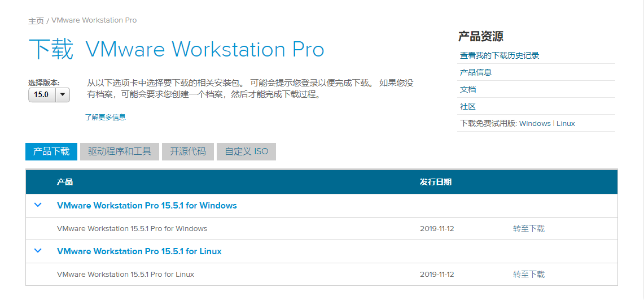
Task: Open the version selector dropdown showing 15.0
Action: 49,94
